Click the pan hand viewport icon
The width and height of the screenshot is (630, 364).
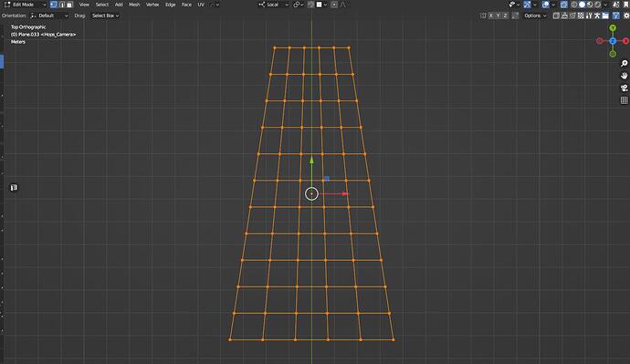point(624,76)
